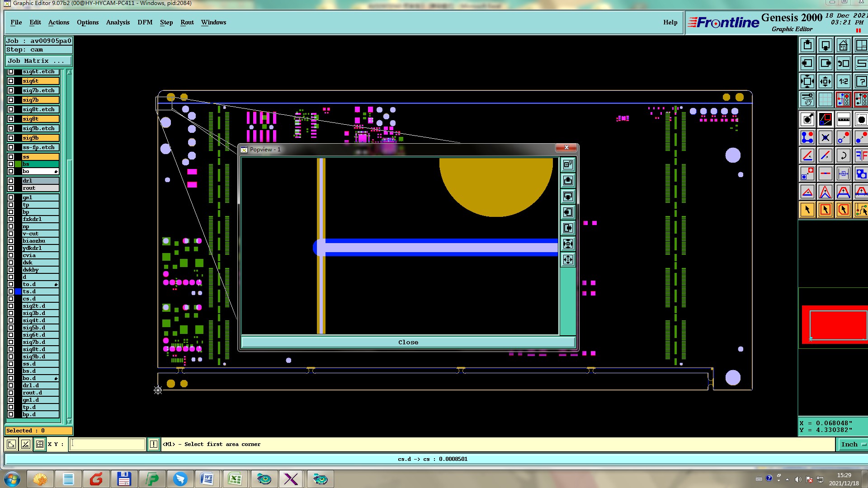
Task: Select the arrow pointer selection tool
Action: click(x=807, y=210)
